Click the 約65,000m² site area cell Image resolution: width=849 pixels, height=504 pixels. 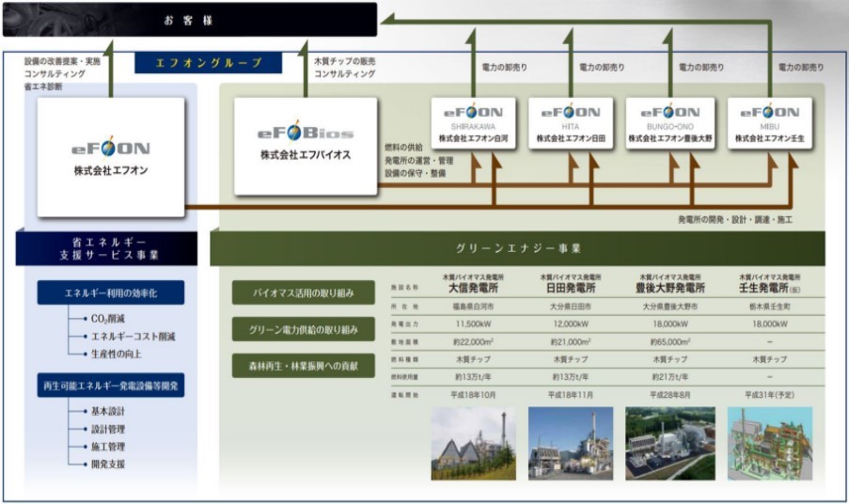click(669, 341)
